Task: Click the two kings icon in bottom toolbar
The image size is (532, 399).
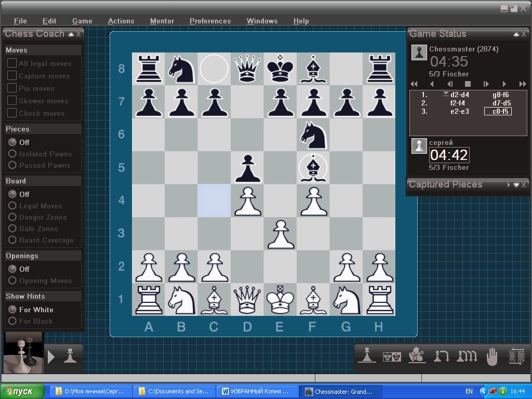Action: (x=392, y=356)
